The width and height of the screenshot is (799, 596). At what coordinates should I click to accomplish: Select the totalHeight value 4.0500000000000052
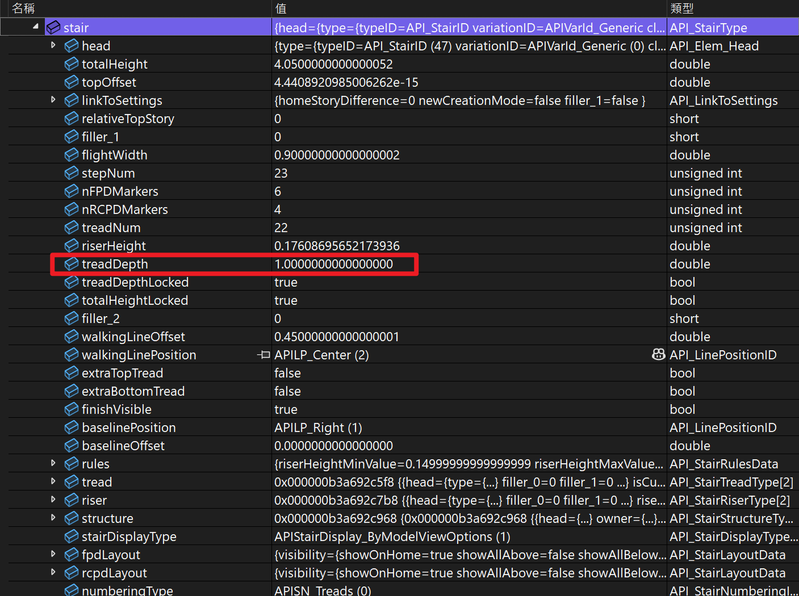tap(333, 64)
